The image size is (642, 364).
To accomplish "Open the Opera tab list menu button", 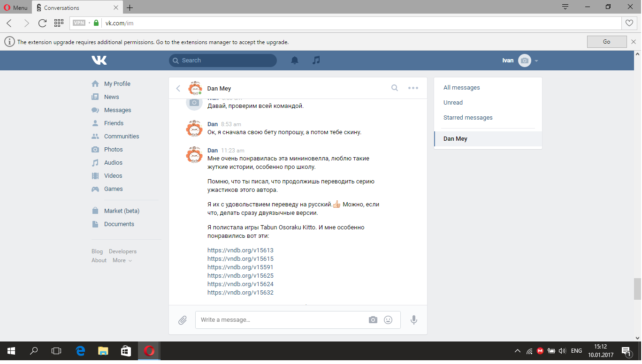I will click(x=566, y=7).
